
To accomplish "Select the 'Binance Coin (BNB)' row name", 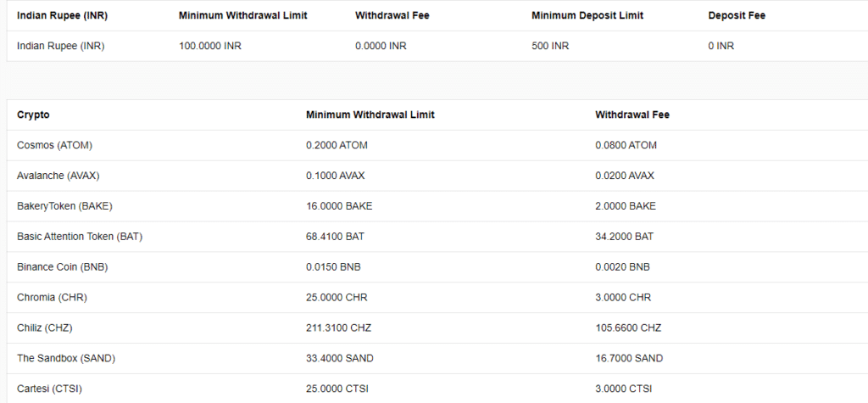I will 63,267.
